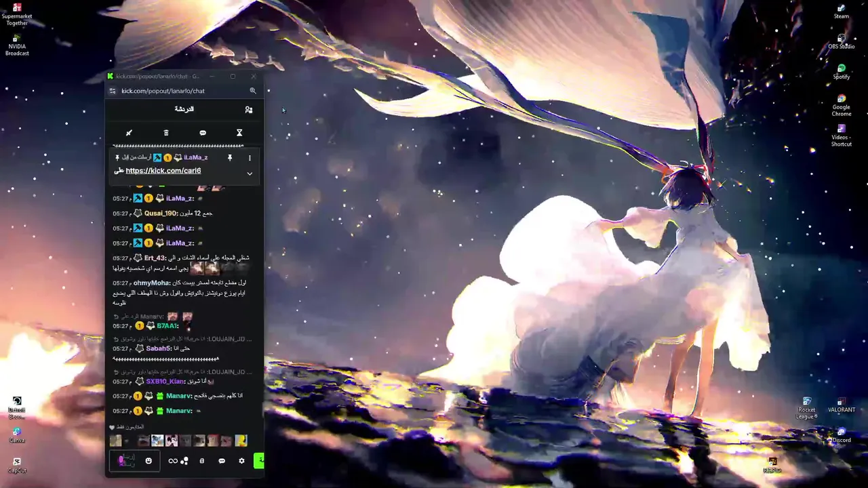
Task: Click the الدردشة chat title
Action: coord(184,109)
